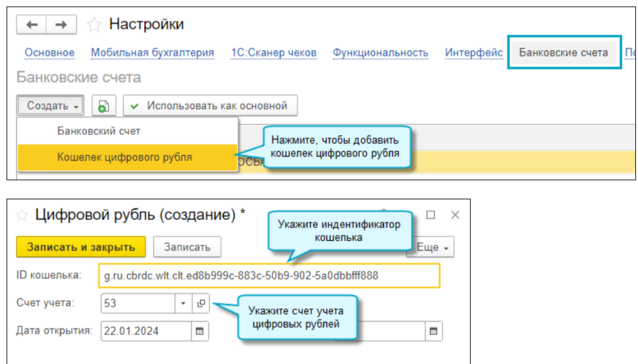This screenshot has width=638, height=364.
Task: Go forward with the right arrow button
Action: pos(61,25)
